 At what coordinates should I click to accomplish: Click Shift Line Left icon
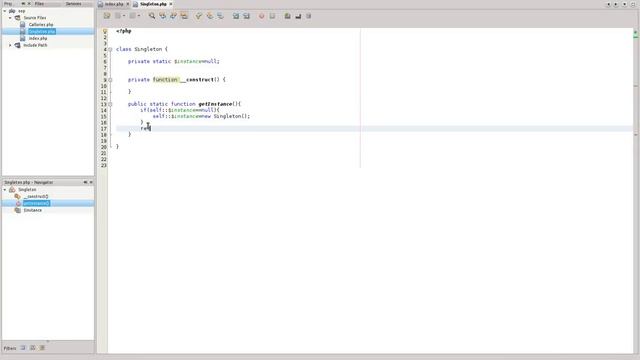(x=236, y=16)
